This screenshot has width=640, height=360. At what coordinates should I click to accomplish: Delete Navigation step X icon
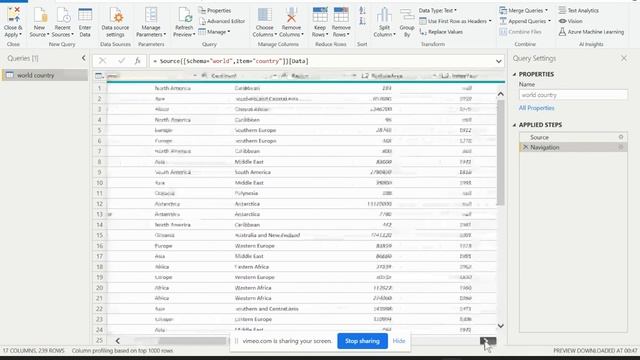525,147
